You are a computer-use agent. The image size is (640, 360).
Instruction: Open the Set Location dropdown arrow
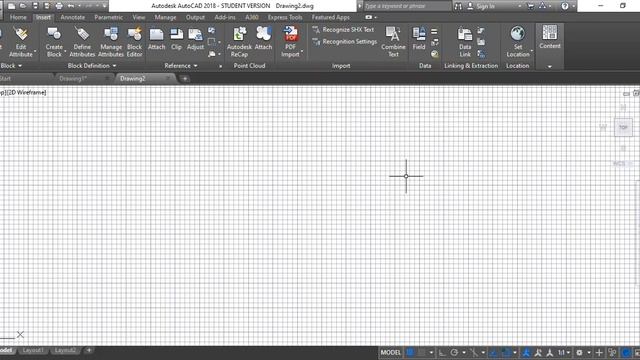click(x=531, y=52)
